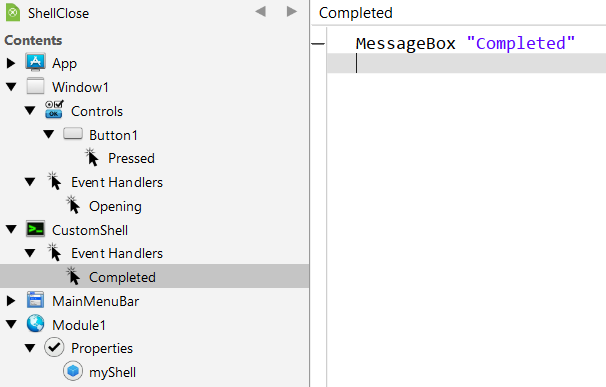Place cursor on the empty second code line

466,63
